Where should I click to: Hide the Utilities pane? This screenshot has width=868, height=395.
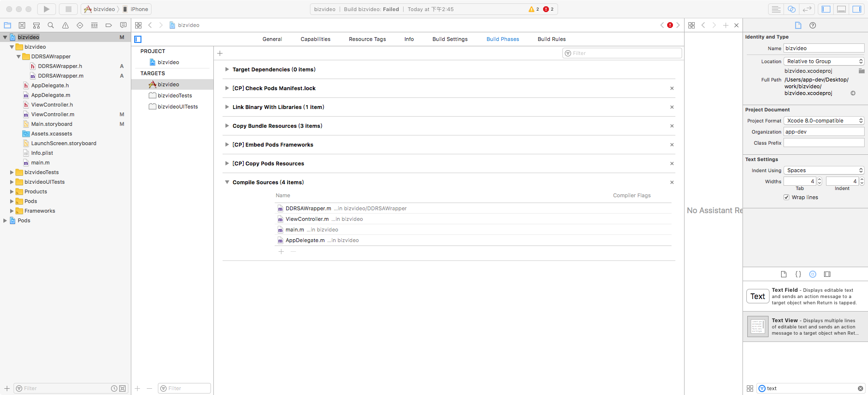click(x=857, y=9)
